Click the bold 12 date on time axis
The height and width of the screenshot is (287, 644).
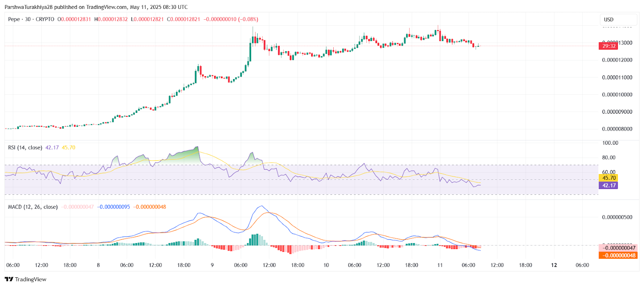pyautogui.click(x=554, y=265)
